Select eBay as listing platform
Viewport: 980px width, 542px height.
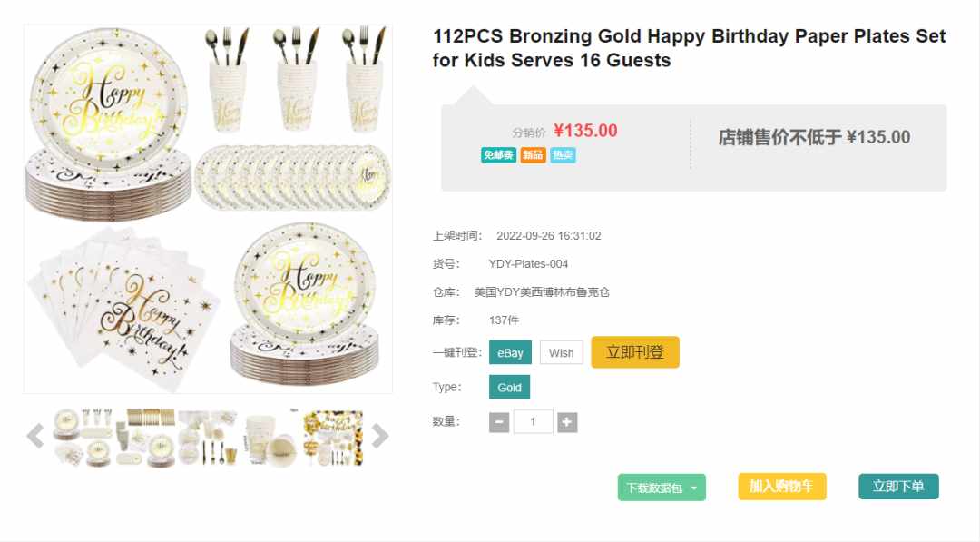click(510, 352)
